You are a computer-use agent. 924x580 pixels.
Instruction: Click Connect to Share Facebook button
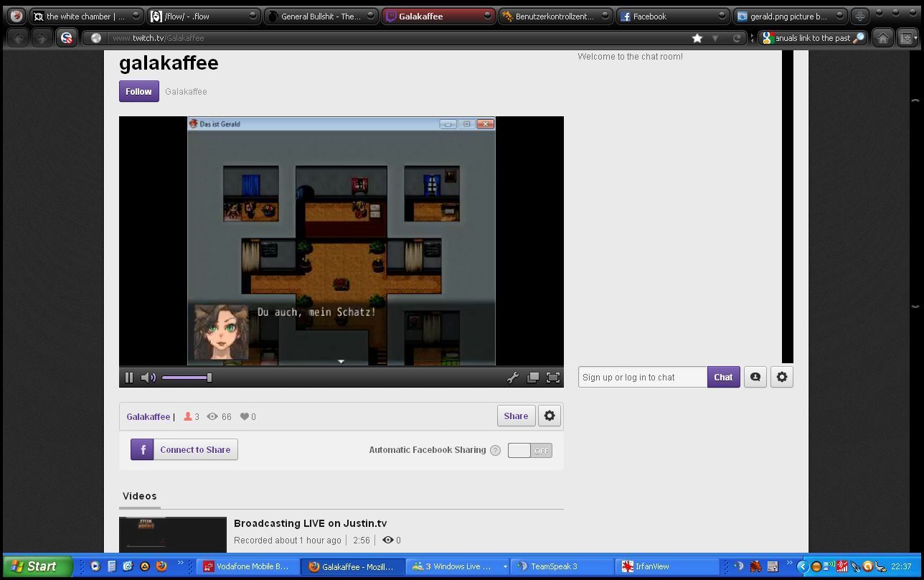[x=184, y=449]
